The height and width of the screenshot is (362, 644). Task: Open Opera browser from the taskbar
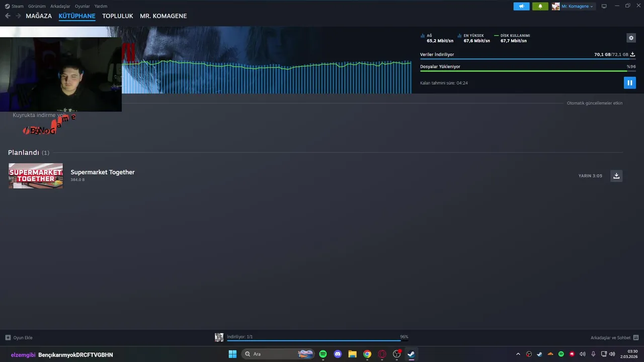click(382, 354)
